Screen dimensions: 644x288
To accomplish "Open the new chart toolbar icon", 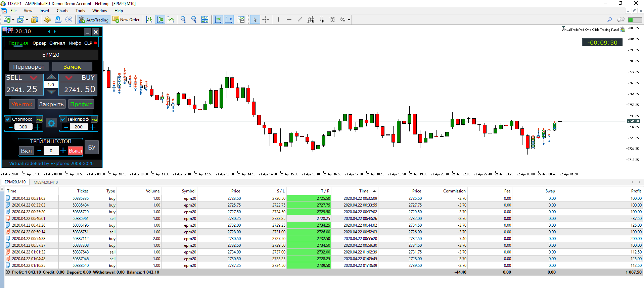I will (x=7, y=20).
